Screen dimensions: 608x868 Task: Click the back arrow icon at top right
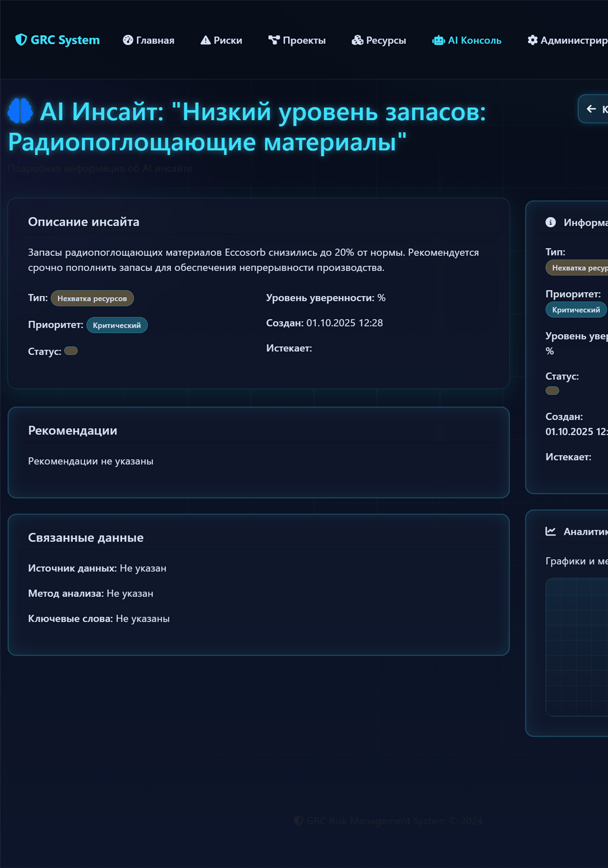[591, 109]
